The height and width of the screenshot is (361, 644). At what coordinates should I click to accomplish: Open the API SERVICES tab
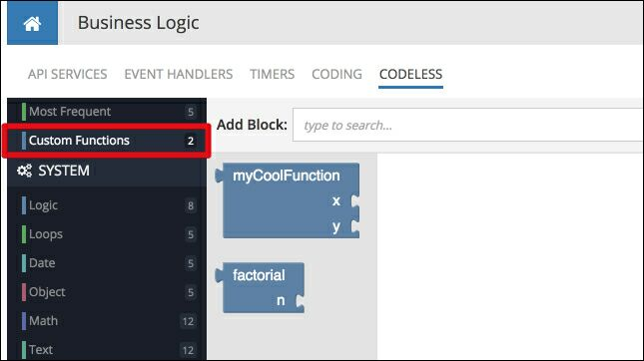coord(67,74)
